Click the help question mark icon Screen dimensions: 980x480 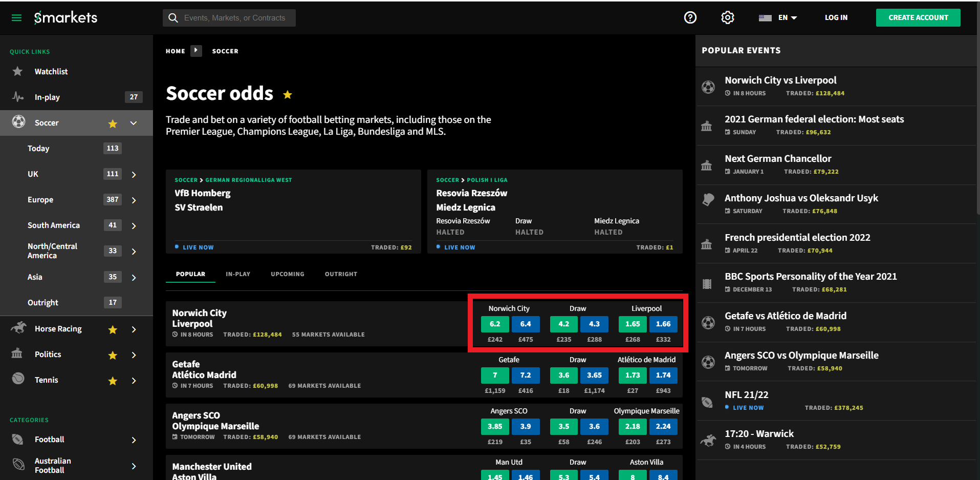point(690,17)
